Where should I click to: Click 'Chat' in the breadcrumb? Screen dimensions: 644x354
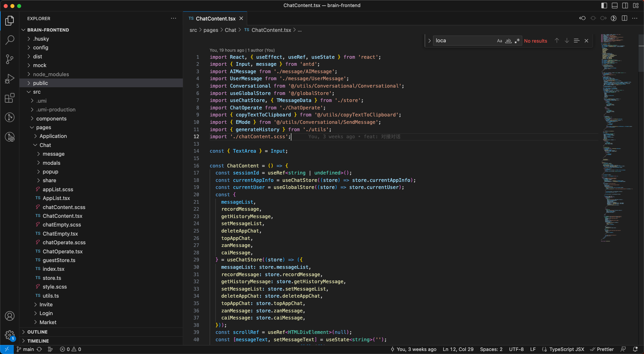230,30
